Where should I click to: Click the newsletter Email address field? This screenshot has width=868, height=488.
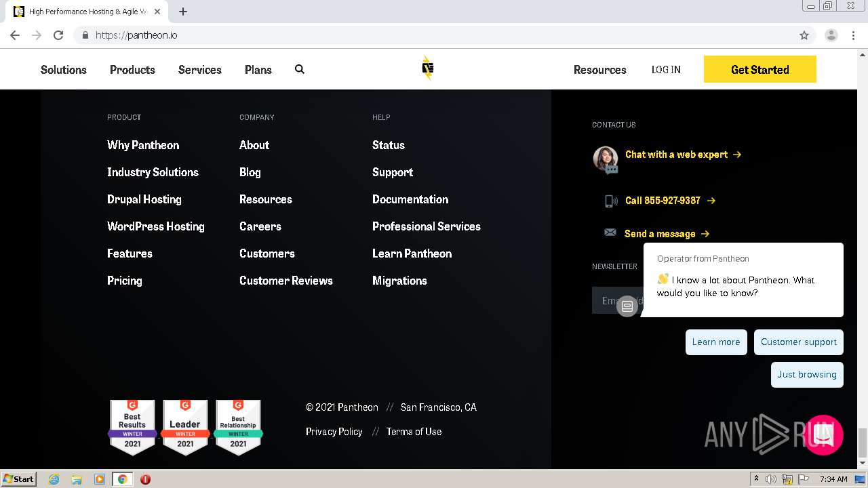(x=617, y=300)
